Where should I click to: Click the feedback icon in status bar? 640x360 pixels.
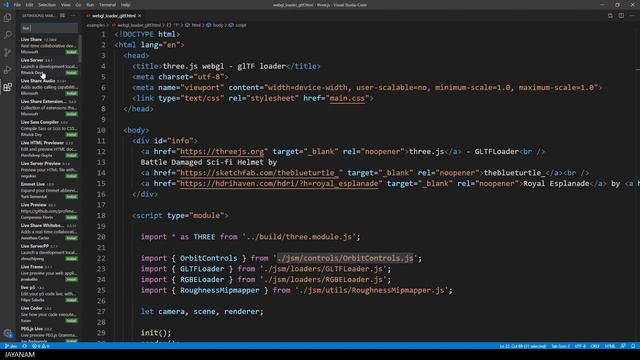click(623, 346)
